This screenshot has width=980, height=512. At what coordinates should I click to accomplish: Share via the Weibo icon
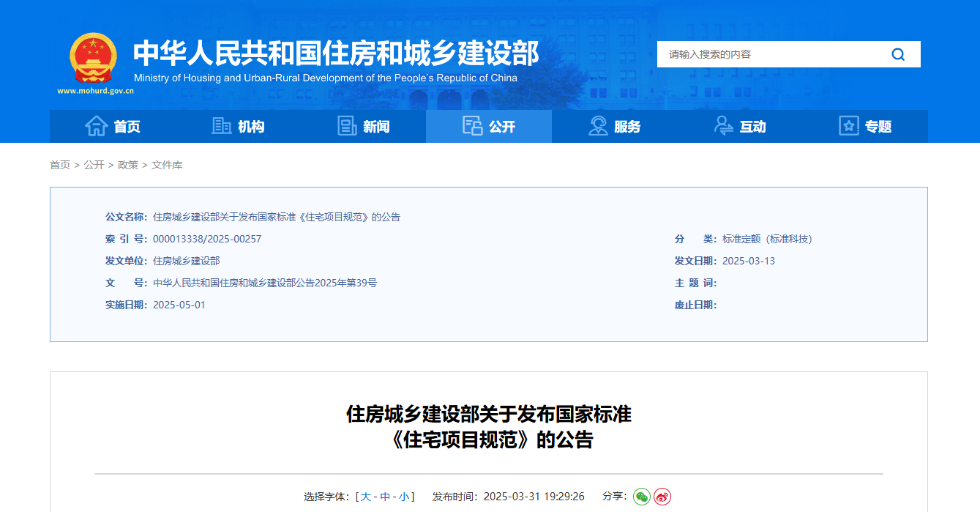pos(662,497)
